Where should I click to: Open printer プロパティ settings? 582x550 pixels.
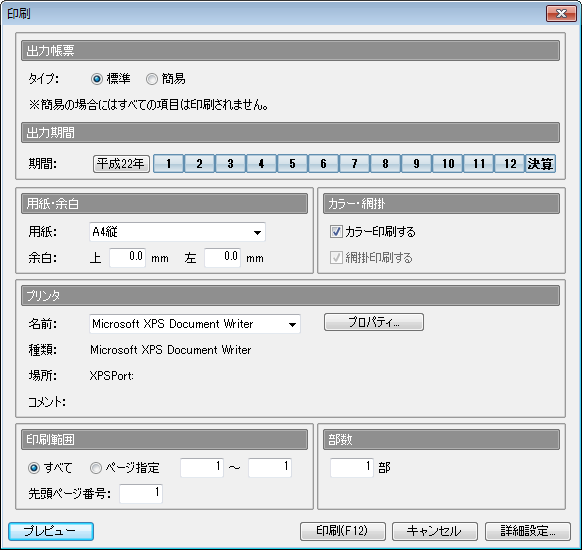(x=374, y=322)
